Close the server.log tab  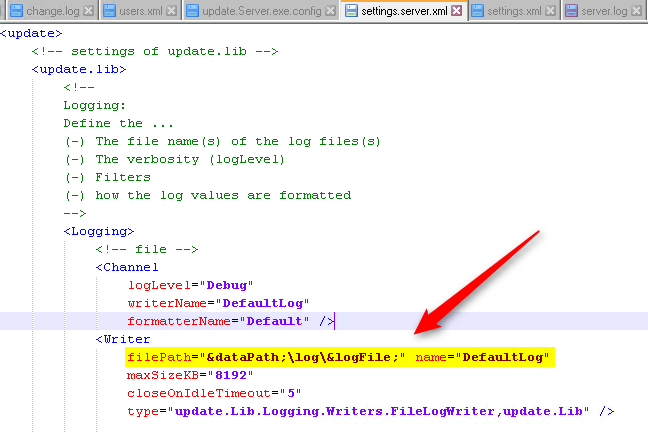click(x=637, y=11)
